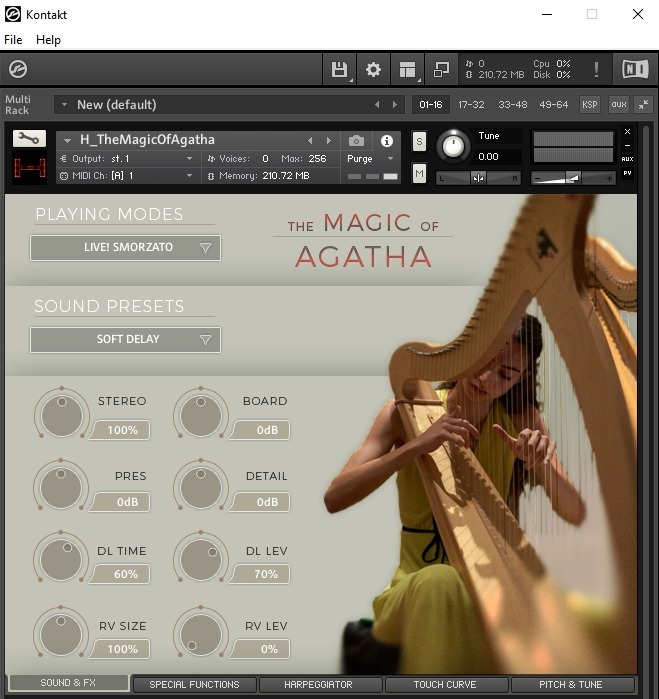Viewport: 659px width, 699px height.
Task: Open options via the gear icon
Action: (x=373, y=70)
